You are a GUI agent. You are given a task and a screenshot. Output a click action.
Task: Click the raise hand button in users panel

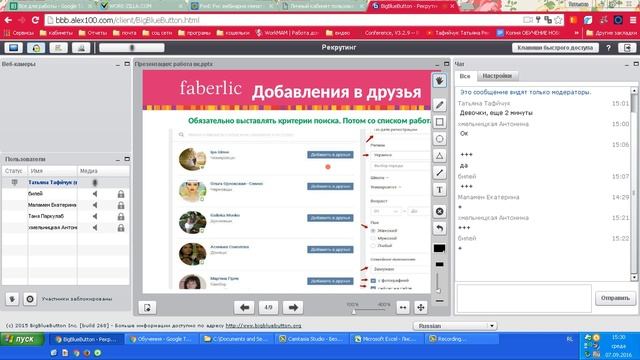(x=12, y=299)
